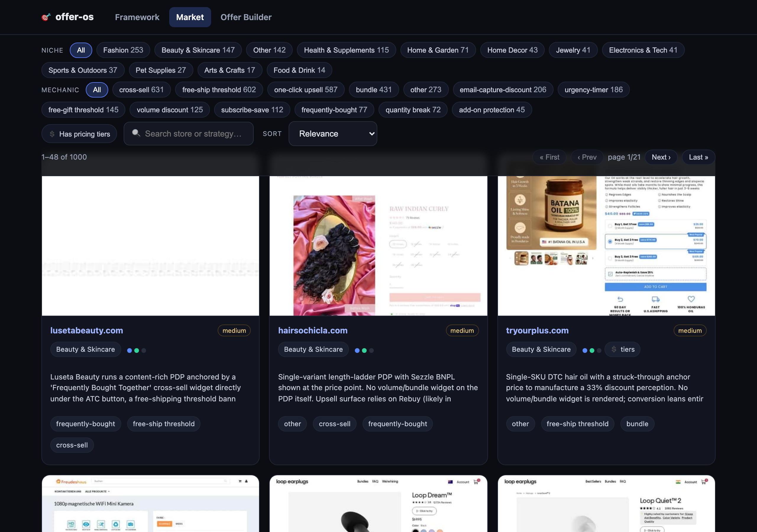Filter mechanic by bundle 431
Image resolution: width=757 pixels, height=532 pixels.
(374, 90)
